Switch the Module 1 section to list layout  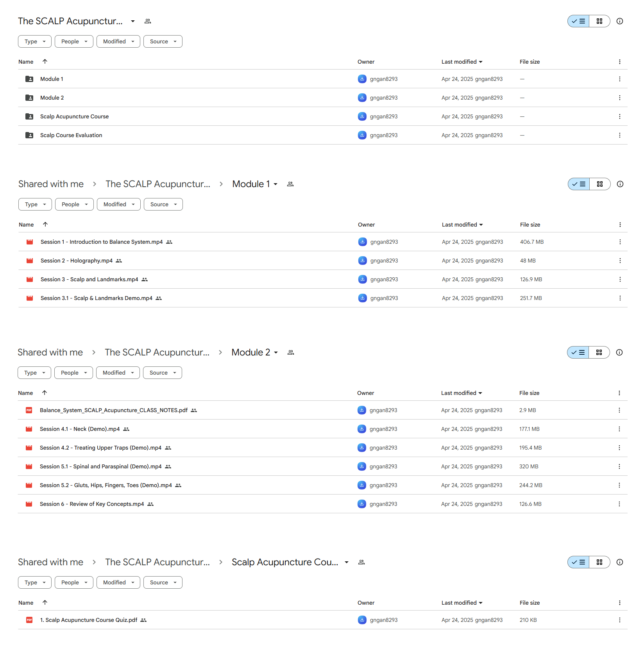(579, 184)
